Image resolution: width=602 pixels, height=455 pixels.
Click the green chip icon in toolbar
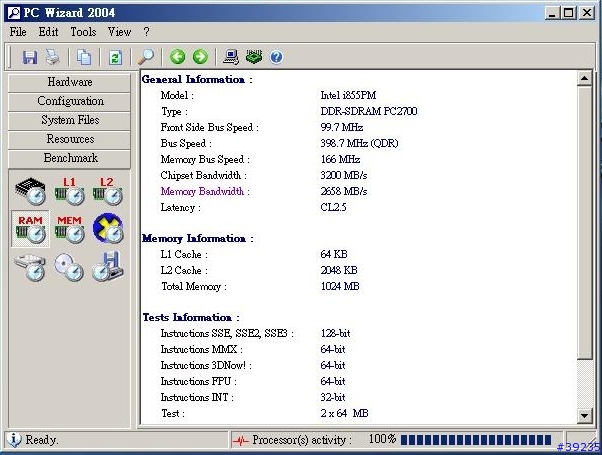[x=254, y=57]
